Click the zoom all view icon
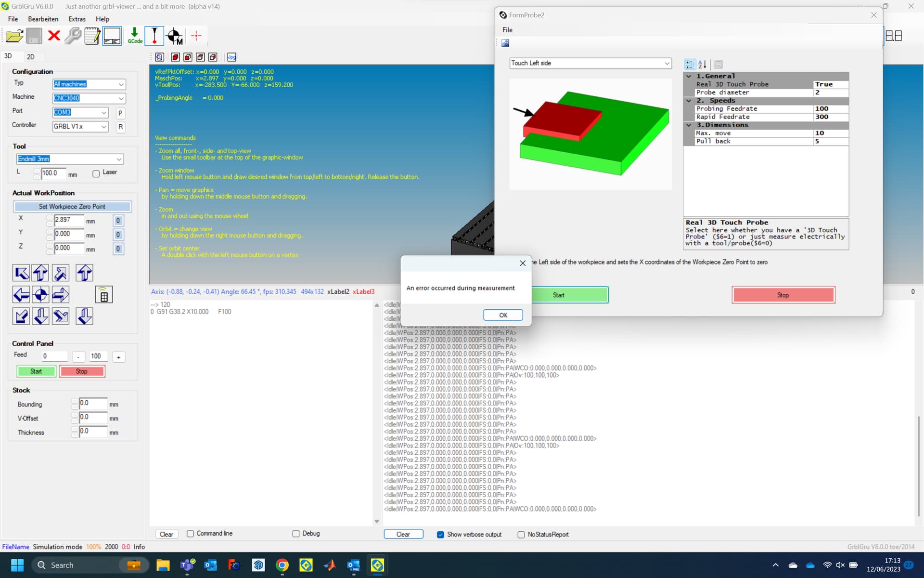This screenshot has height=578, width=924. coord(160,57)
